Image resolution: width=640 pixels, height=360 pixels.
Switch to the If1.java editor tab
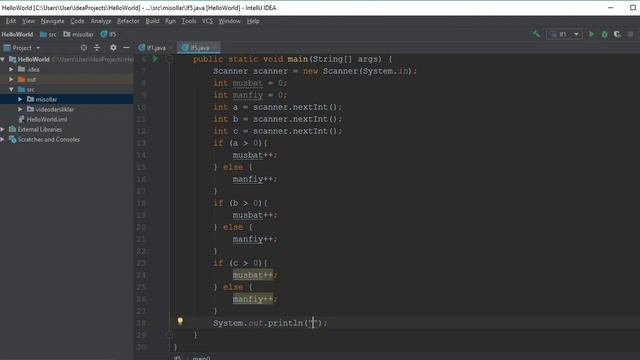(x=156, y=48)
